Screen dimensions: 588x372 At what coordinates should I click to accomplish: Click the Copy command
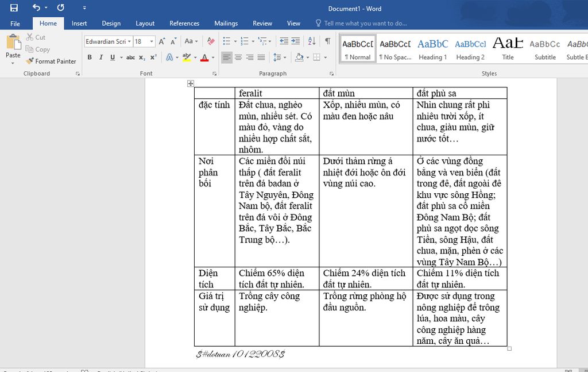click(x=37, y=49)
